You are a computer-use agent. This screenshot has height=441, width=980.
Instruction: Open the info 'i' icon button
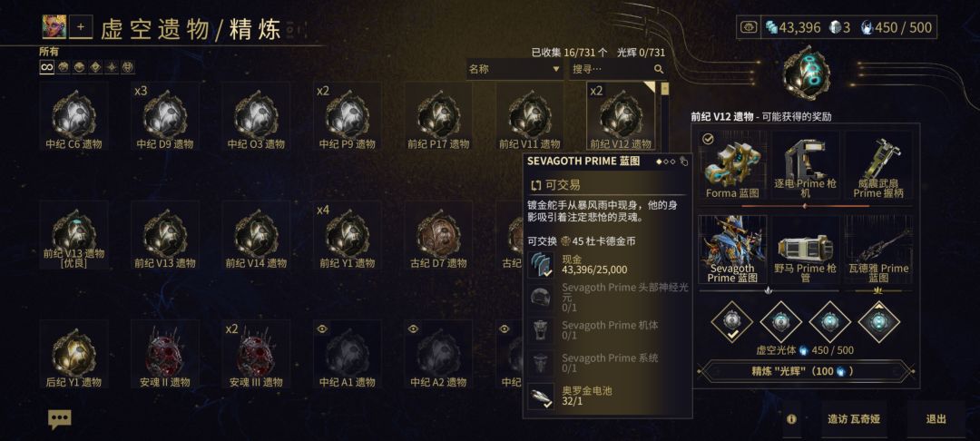pyautogui.click(x=791, y=418)
